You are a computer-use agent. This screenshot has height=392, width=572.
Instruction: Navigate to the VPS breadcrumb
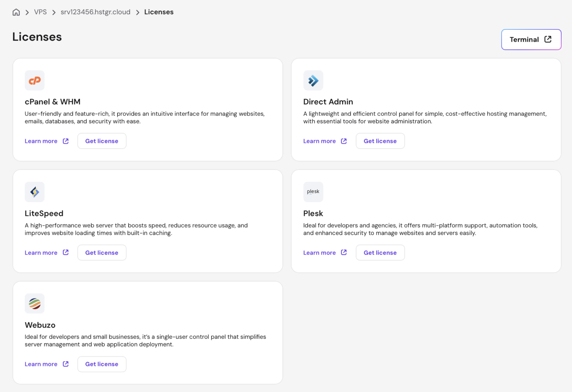(x=40, y=12)
